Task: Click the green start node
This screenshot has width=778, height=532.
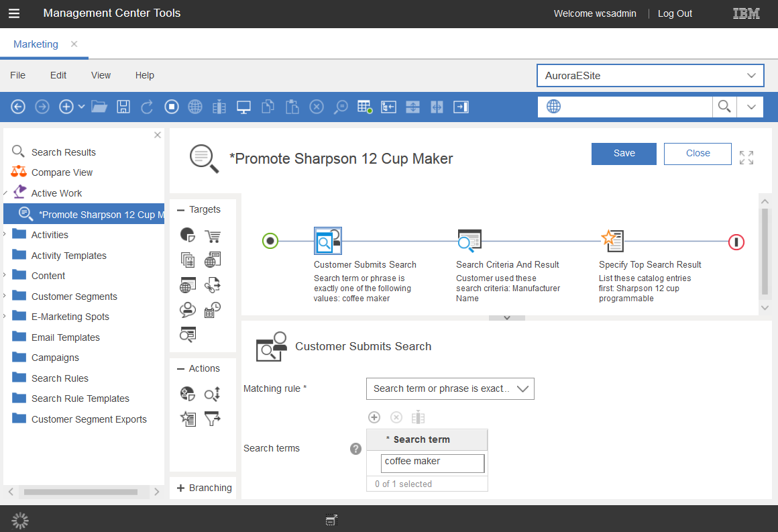Action: tap(270, 242)
